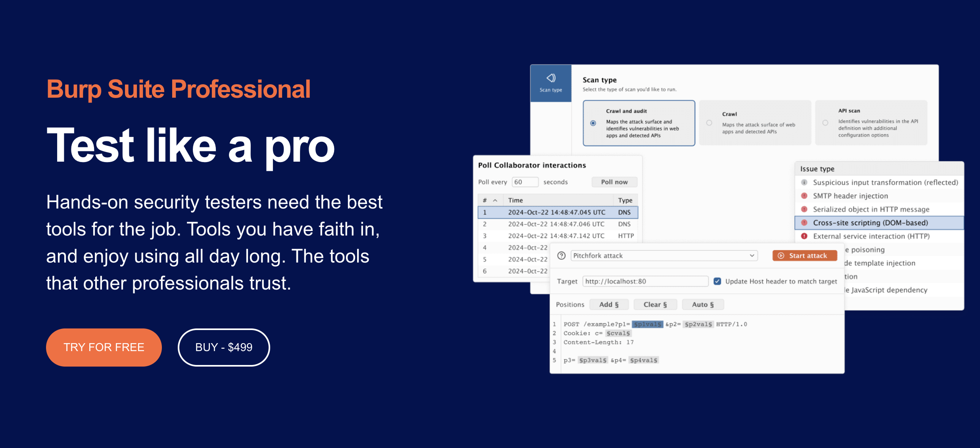This screenshot has height=448, width=980.
Task: Click the §p2val§ payload marker
Action: [x=698, y=324]
